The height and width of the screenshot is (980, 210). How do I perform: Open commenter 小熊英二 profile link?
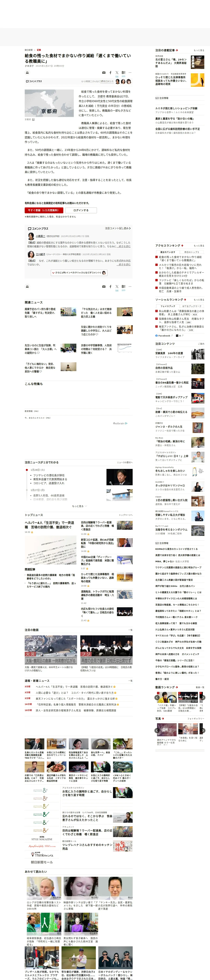[x=40, y=236]
